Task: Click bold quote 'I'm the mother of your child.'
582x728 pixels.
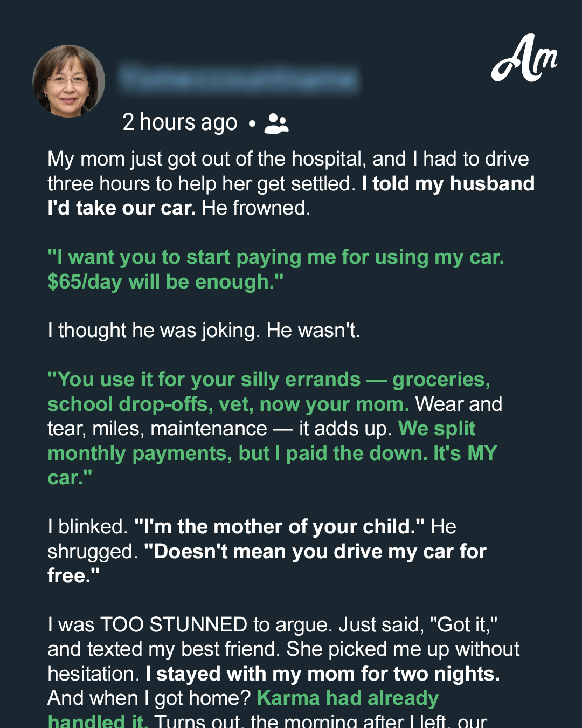Action: (x=279, y=527)
